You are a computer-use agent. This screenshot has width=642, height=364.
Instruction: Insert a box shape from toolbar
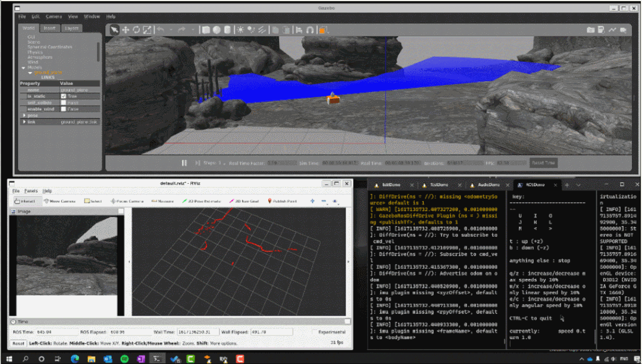tap(206, 30)
